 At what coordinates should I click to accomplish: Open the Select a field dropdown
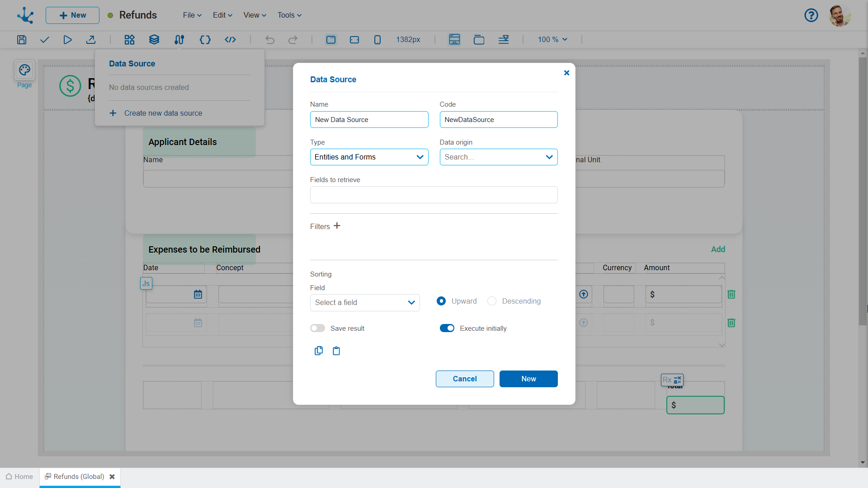pyautogui.click(x=364, y=302)
